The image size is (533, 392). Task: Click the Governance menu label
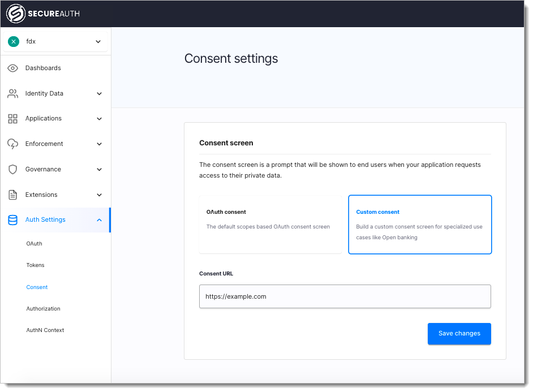pos(43,169)
